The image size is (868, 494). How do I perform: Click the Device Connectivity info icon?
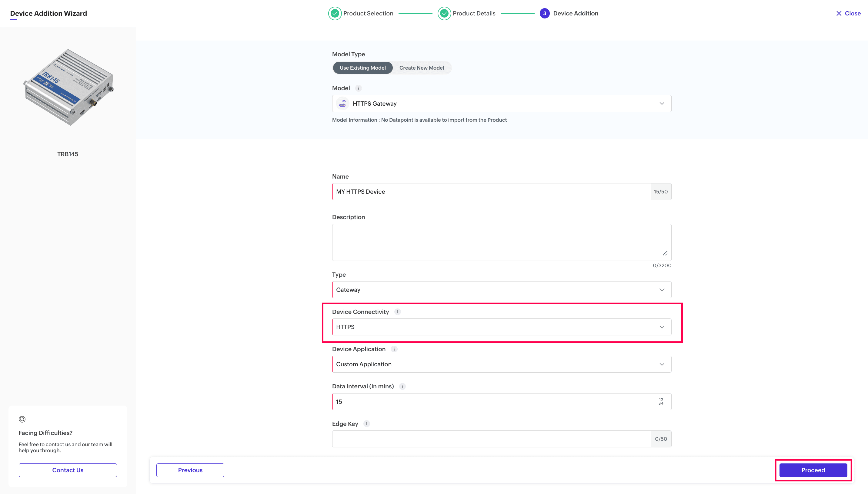[397, 312]
